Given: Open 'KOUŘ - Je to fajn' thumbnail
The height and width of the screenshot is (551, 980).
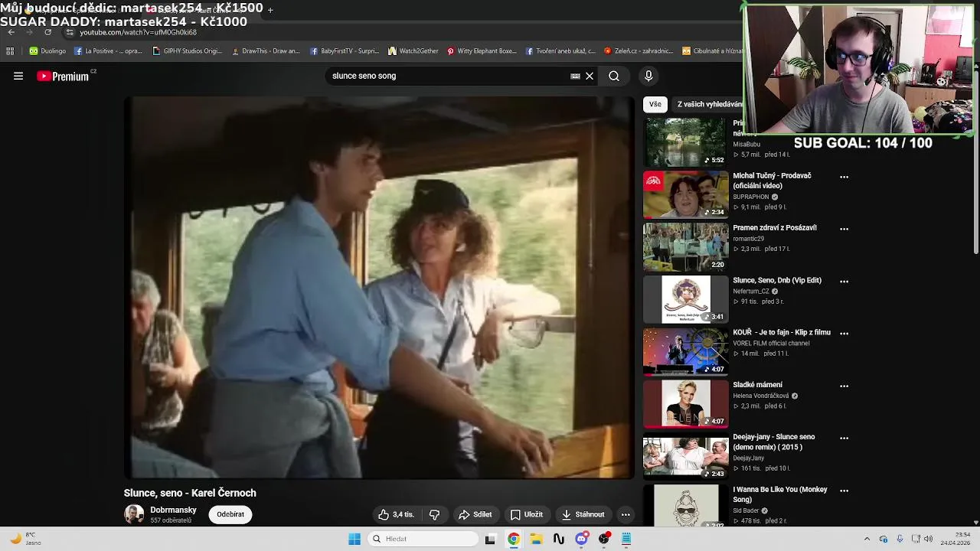Looking at the screenshot, I should 686,351.
